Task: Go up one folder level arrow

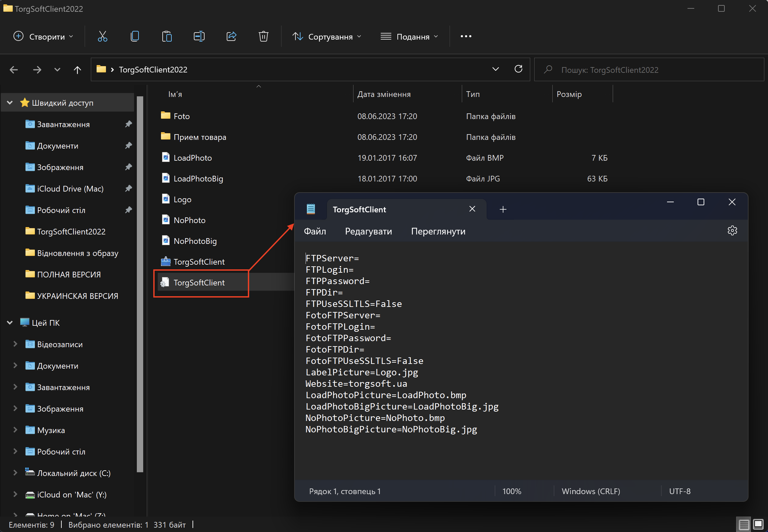Action: click(x=77, y=70)
